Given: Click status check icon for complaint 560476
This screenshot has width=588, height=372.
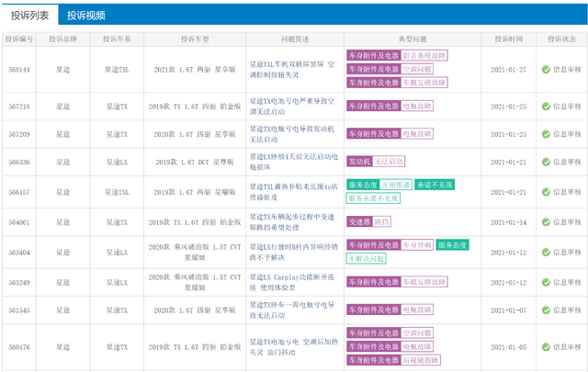Looking at the screenshot, I should point(546,347).
